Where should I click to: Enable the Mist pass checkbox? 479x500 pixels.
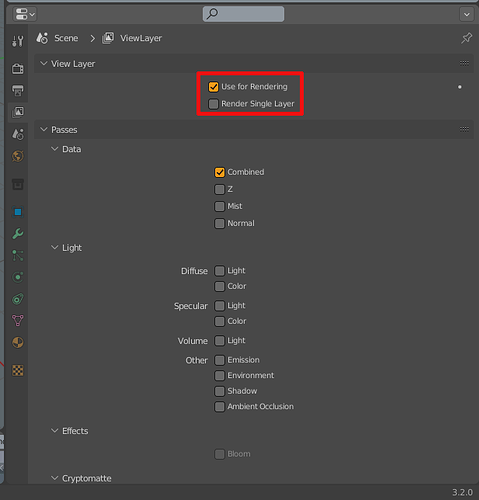click(x=219, y=206)
